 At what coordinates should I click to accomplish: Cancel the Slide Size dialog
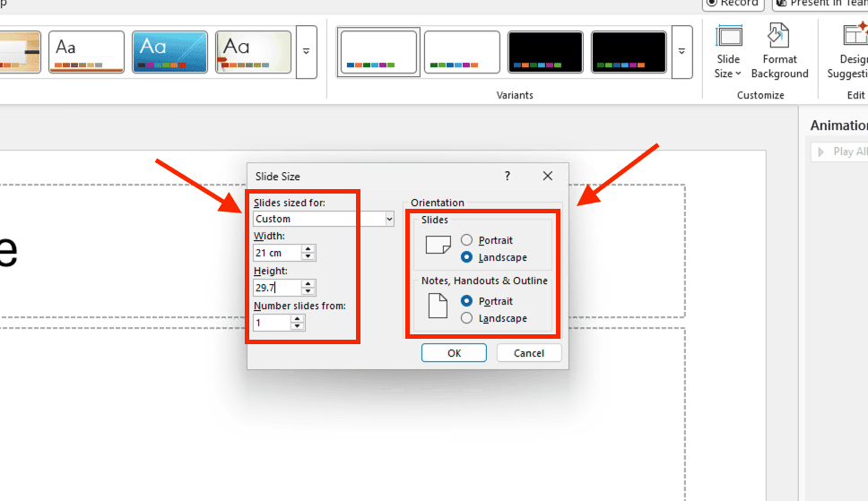pyautogui.click(x=529, y=353)
